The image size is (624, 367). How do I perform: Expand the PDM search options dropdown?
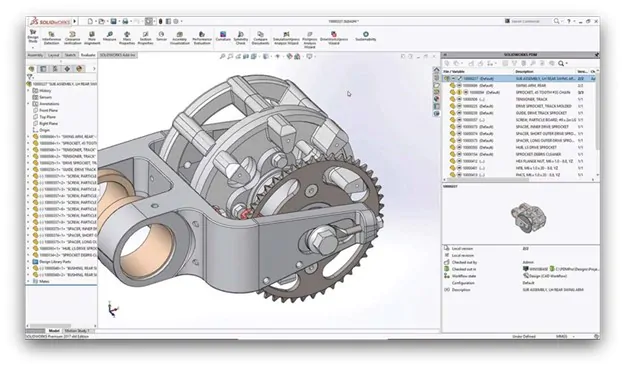567,63
